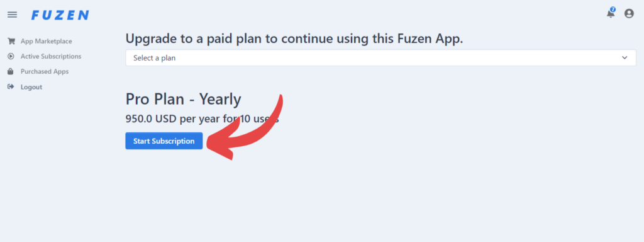Viewport: 644px width, 242px height.
Task: Click the 950.0 USD per year price text
Action: pos(202,119)
